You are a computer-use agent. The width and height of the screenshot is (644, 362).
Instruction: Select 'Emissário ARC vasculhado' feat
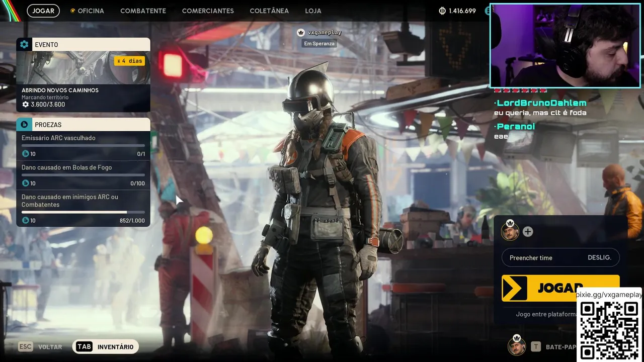pos(58,138)
